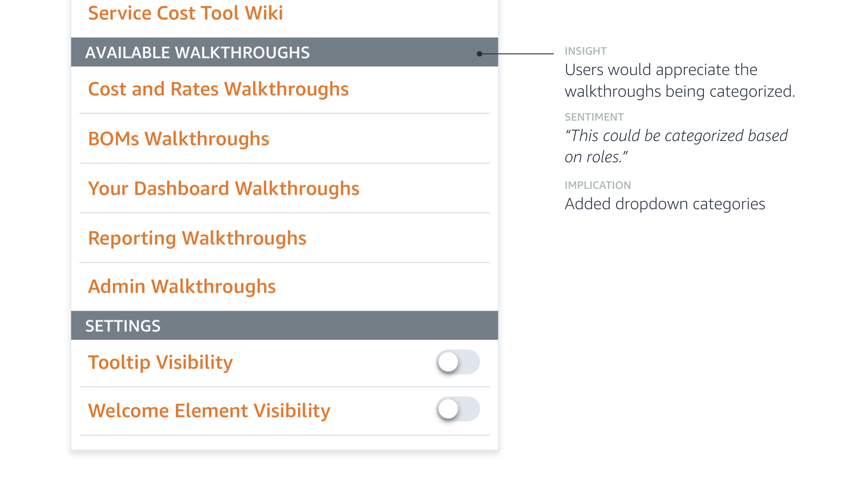
Task: Open the Reporting Walkthroughs category
Action: 197,238
